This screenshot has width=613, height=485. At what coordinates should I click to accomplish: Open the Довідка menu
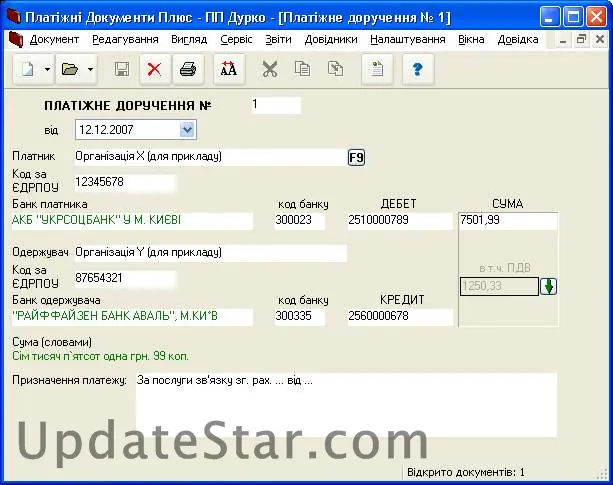pyautogui.click(x=518, y=39)
